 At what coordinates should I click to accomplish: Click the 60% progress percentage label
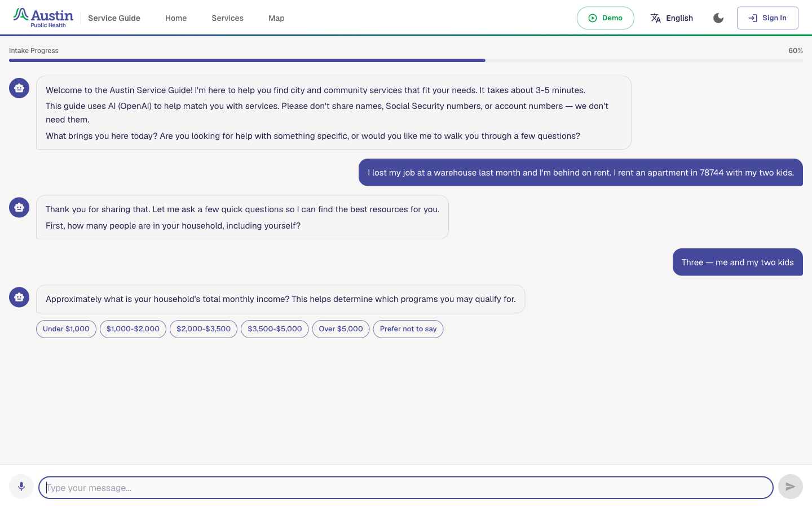point(796,51)
